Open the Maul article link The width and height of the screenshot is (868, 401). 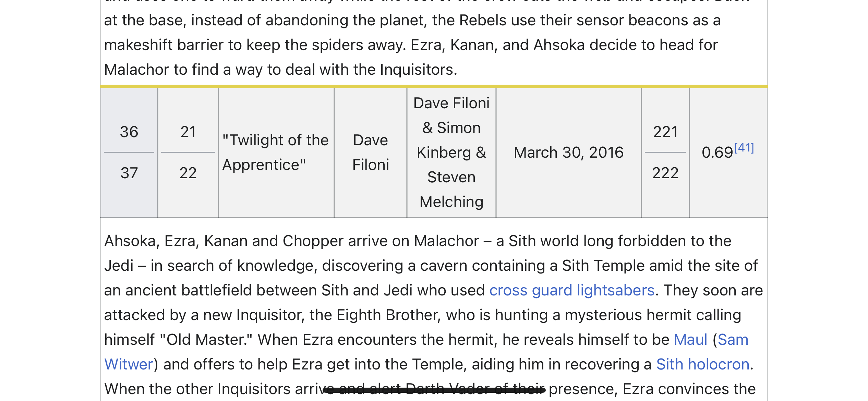(x=690, y=340)
